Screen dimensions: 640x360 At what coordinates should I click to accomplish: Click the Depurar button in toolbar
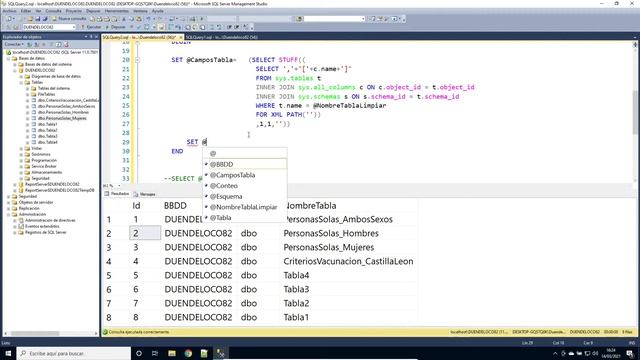coord(116,27)
